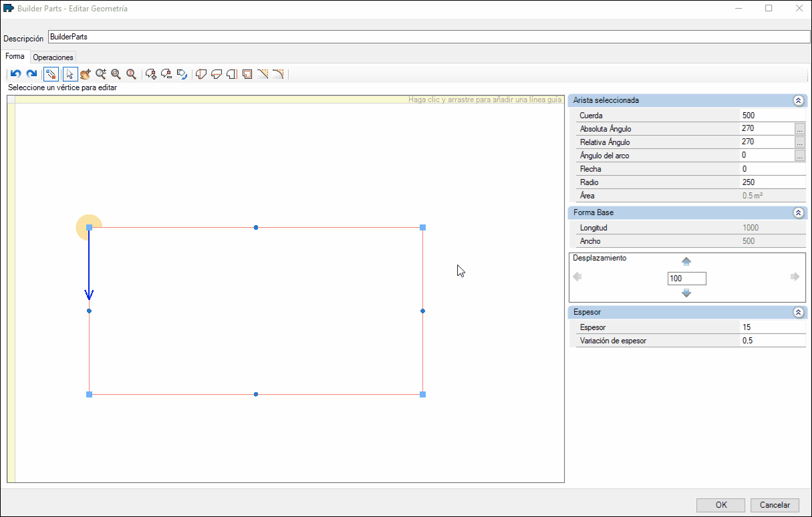Toggle the vertex edit tool icon

click(x=51, y=74)
